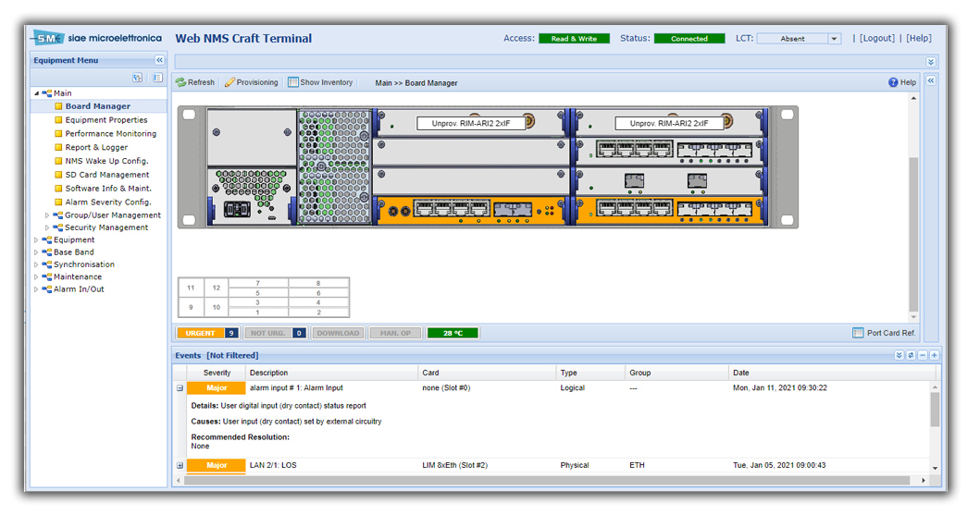This screenshot has width=980, height=515.
Task: Expand Group/User Management node
Action: click(x=47, y=215)
